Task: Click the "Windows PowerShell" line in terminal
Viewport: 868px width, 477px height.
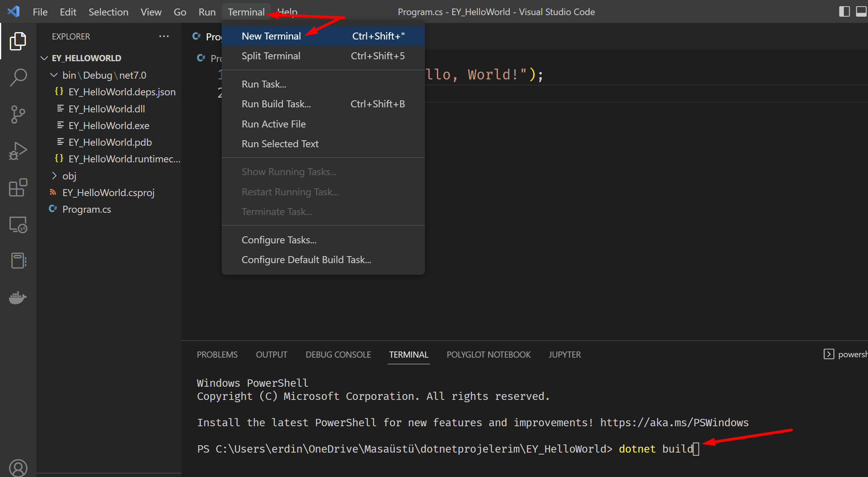Action: 253,383
